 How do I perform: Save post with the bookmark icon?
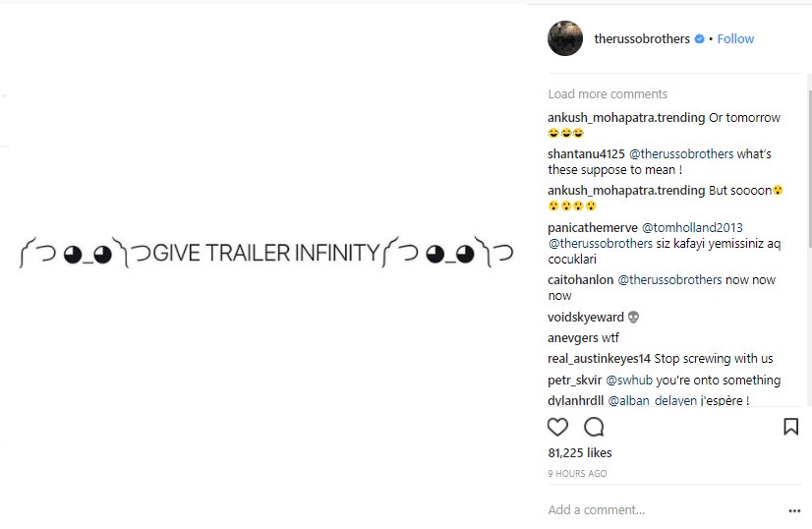[x=790, y=427]
